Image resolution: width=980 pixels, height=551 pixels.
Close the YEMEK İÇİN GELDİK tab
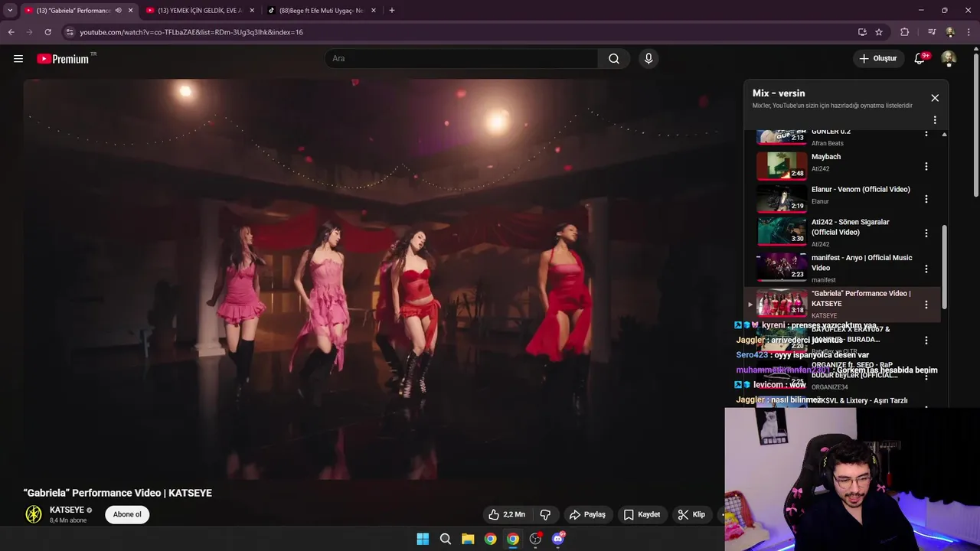point(252,11)
